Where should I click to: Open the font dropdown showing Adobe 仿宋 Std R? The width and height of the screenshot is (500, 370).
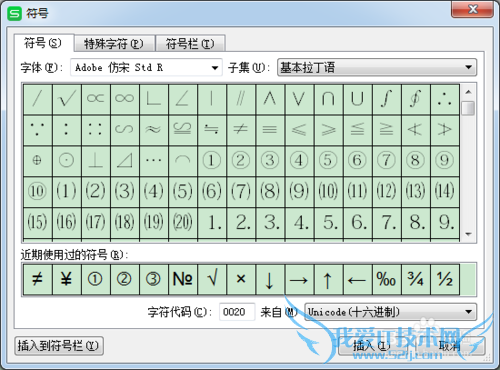click(x=146, y=68)
